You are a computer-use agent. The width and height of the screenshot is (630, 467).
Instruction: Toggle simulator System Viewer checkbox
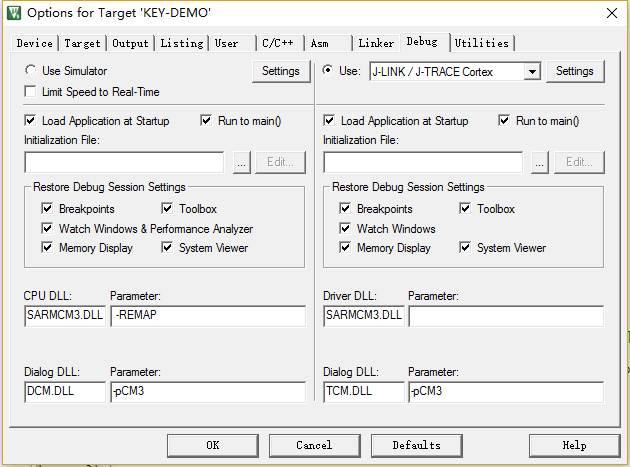[x=167, y=247]
